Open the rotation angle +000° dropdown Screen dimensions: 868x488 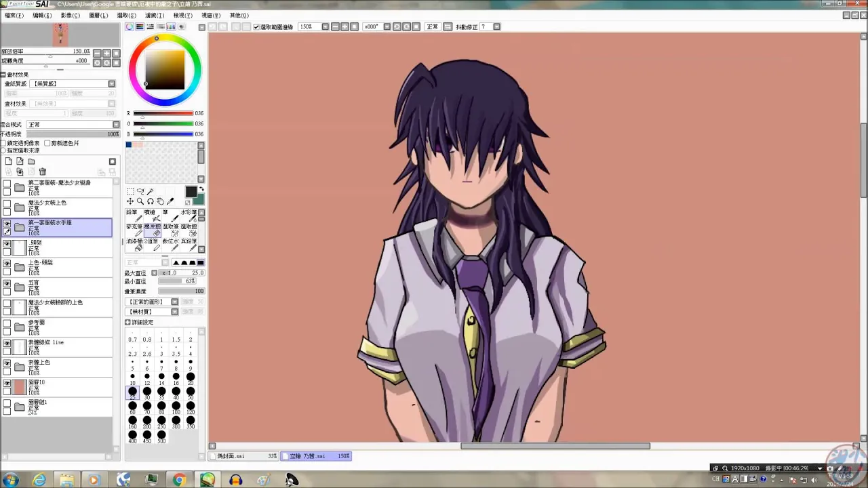click(387, 27)
